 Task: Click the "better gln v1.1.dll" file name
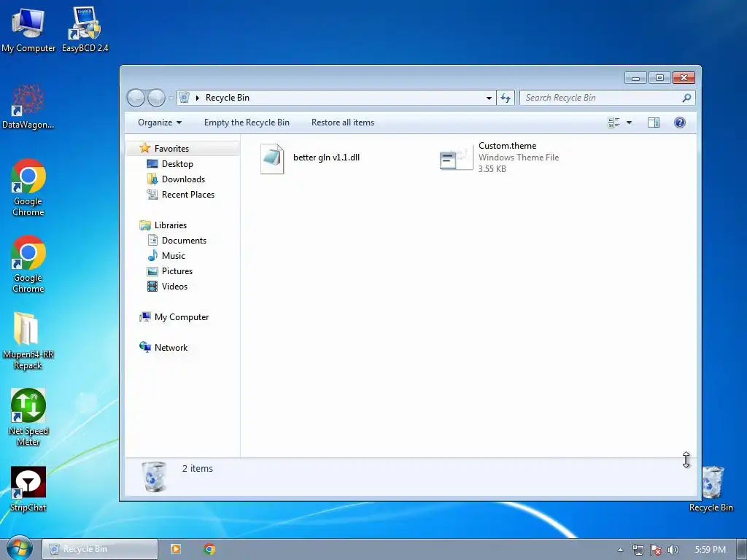pyautogui.click(x=326, y=157)
